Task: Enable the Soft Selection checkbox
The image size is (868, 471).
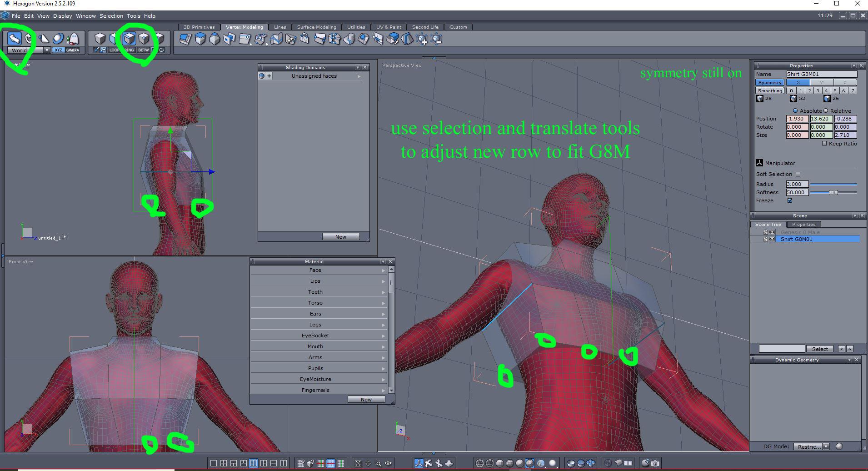Action: coord(798,174)
